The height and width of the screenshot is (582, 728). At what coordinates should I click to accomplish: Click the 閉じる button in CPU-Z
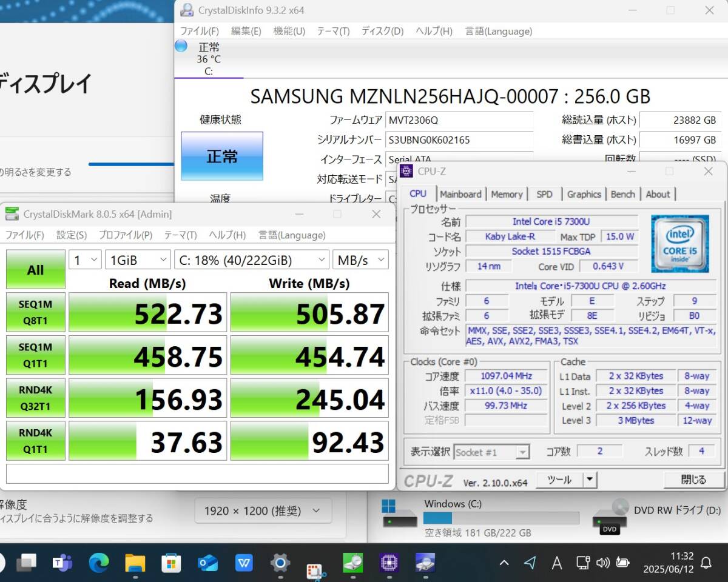pos(693,480)
